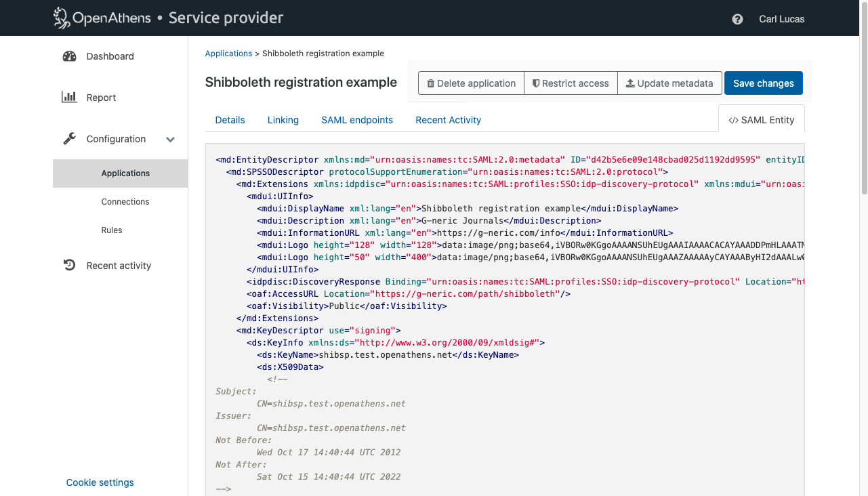This screenshot has height=496, width=868.
Task: Click the OpenAthens logo icon
Action: [62, 18]
